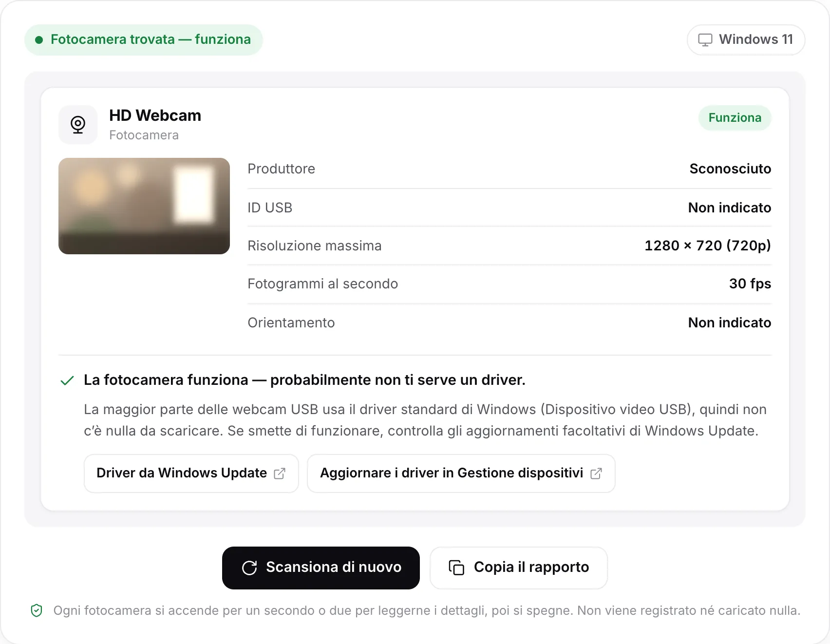The height and width of the screenshot is (644, 830).
Task: Click the ID USB label
Action: click(270, 208)
